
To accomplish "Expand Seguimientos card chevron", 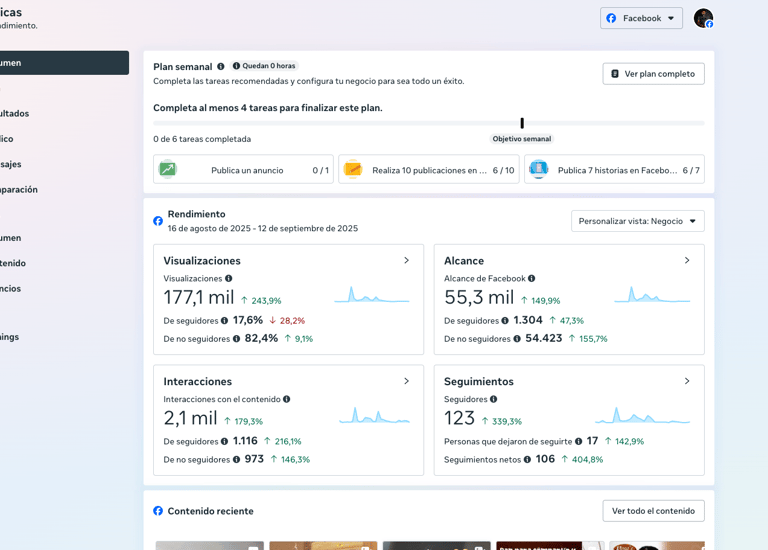I will (x=687, y=381).
